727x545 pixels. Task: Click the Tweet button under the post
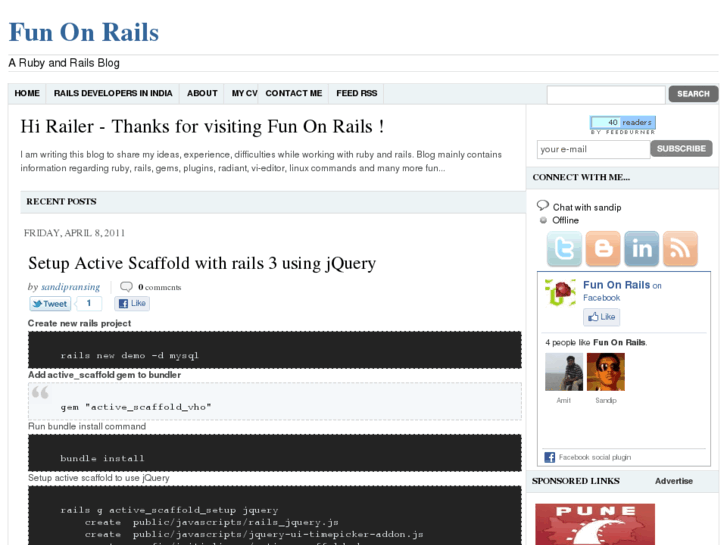pos(51,304)
